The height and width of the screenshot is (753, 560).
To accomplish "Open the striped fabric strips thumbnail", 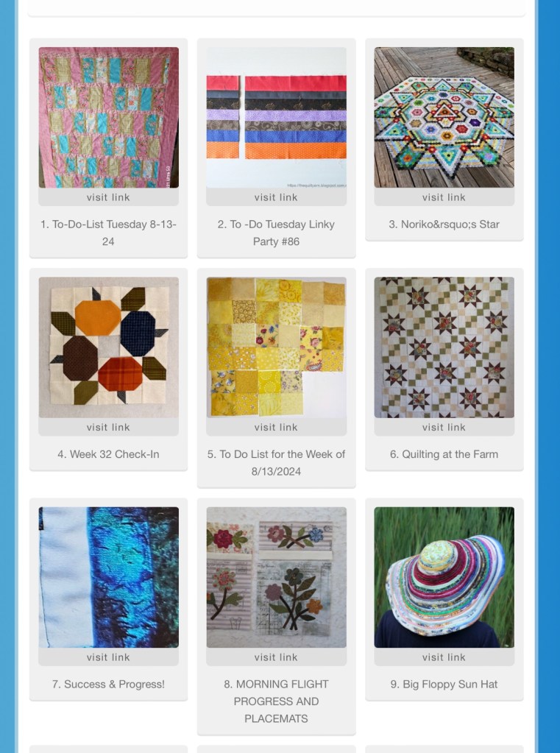I will (276, 117).
